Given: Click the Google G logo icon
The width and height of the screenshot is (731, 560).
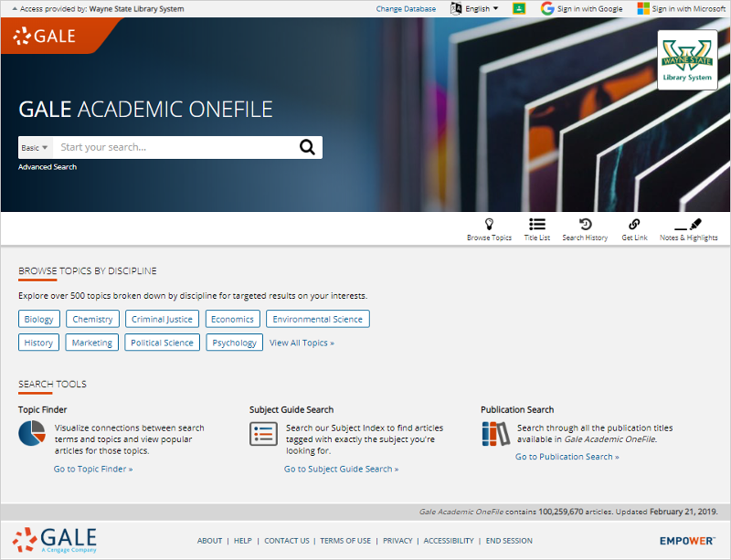Looking at the screenshot, I should coord(547,8).
